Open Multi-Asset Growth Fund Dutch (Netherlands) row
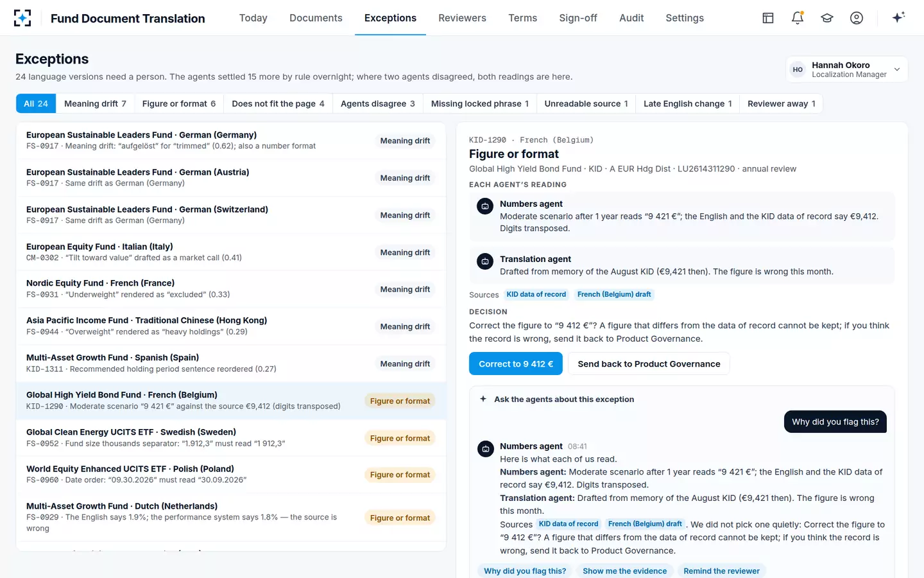The image size is (924, 578). [x=231, y=518]
